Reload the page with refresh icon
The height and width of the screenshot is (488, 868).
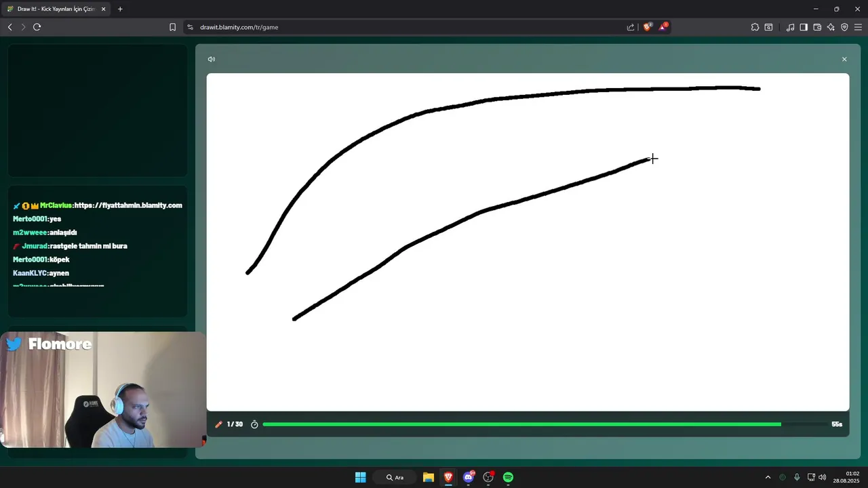point(37,27)
